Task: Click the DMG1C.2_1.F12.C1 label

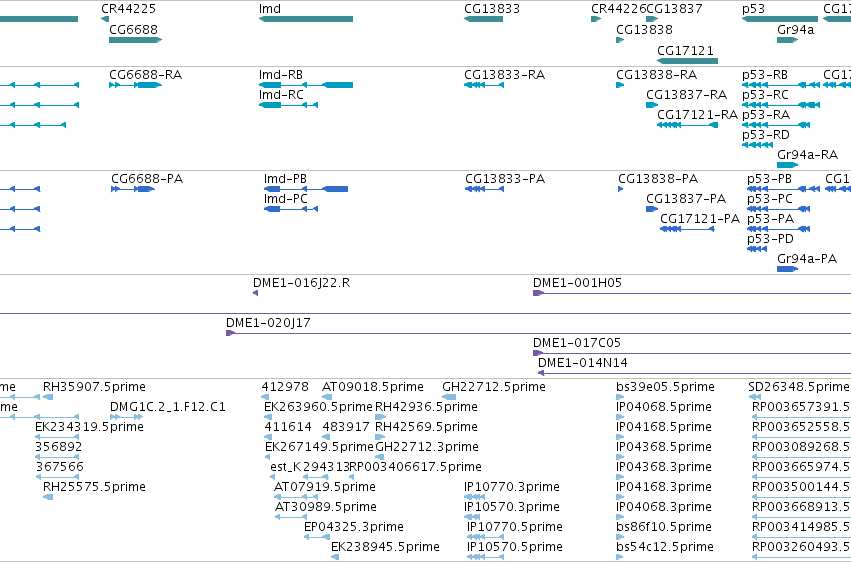Action: (168, 407)
